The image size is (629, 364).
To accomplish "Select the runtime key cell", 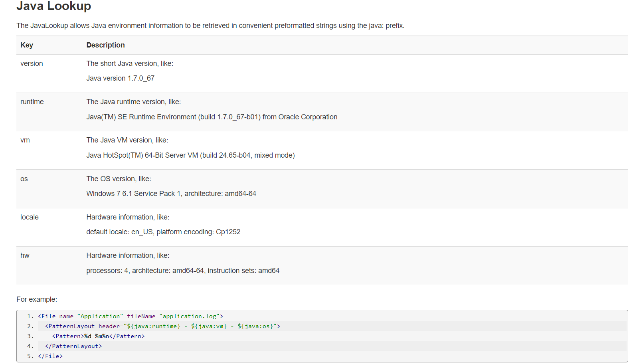I will (x=32, y=102).
